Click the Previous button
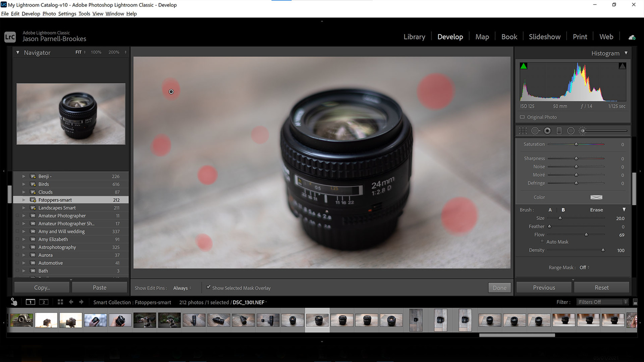 click(543, 287)
